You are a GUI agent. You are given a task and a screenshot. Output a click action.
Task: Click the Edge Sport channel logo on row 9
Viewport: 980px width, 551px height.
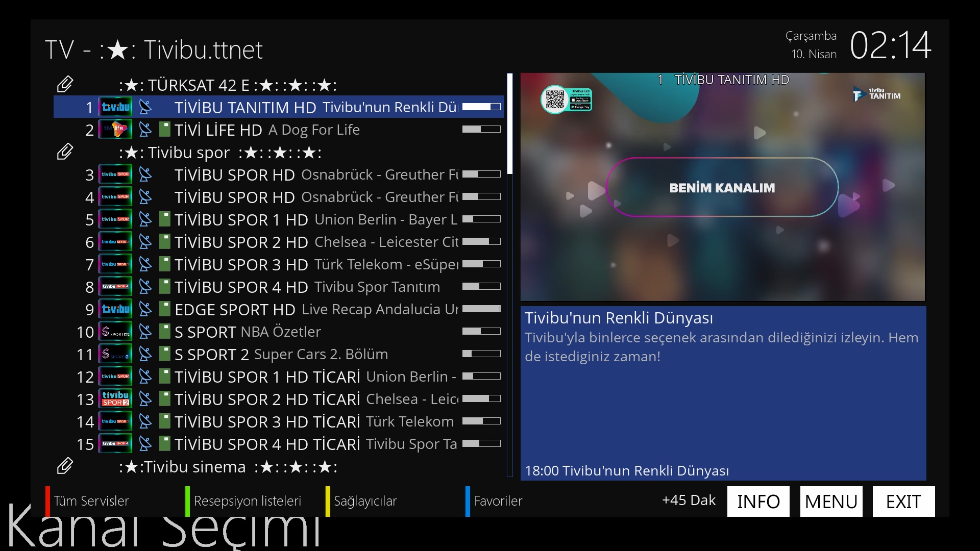[115, 309]
